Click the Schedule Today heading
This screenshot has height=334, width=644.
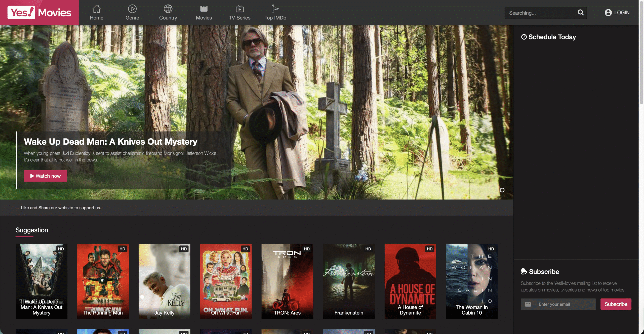[x=548, y=37]
